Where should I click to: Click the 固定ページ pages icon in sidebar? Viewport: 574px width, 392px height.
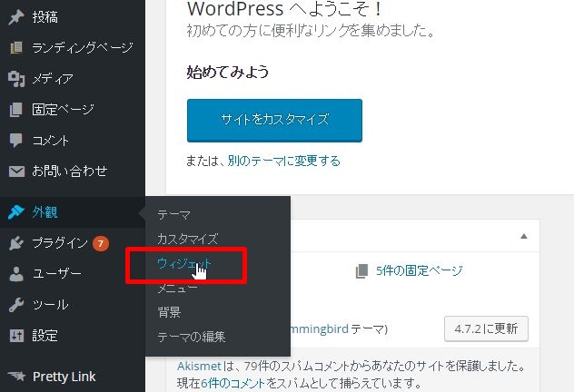(x=16, y=109)
